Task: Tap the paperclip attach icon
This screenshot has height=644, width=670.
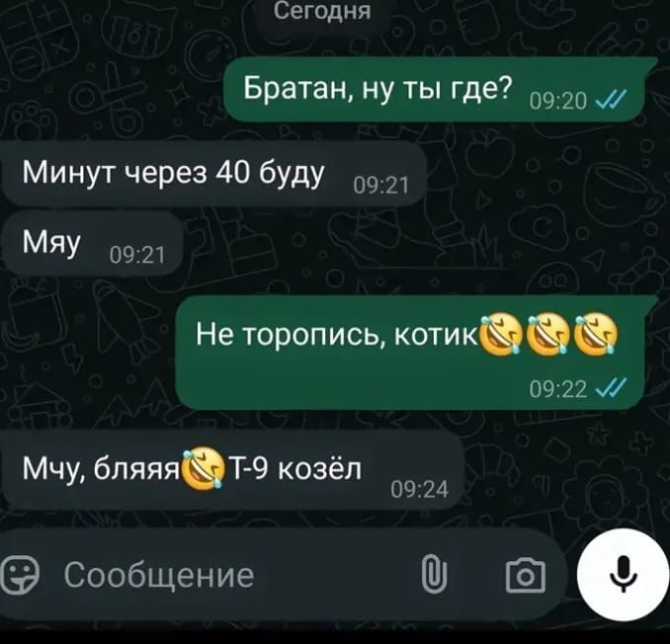Action: coord(434,574)
